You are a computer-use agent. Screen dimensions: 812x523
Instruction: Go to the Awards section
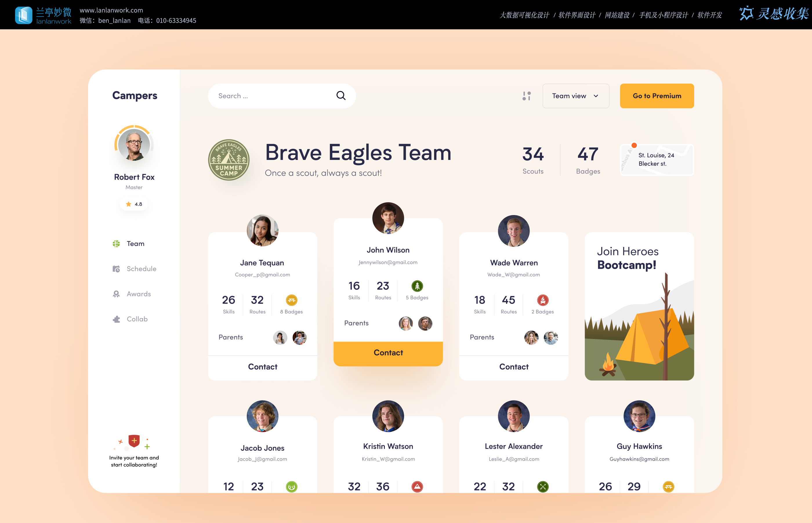coord(138,294)
